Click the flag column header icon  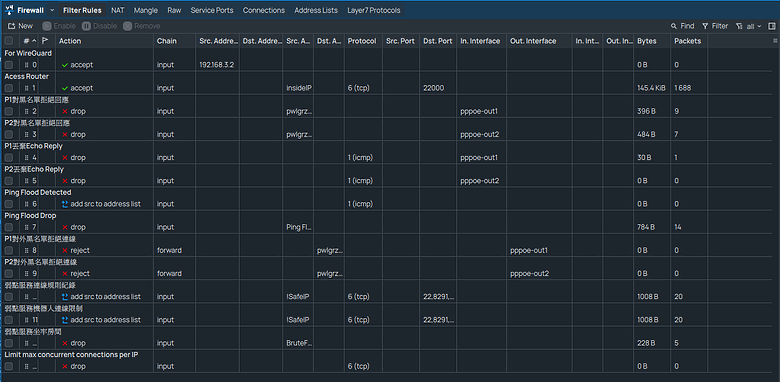45,41
